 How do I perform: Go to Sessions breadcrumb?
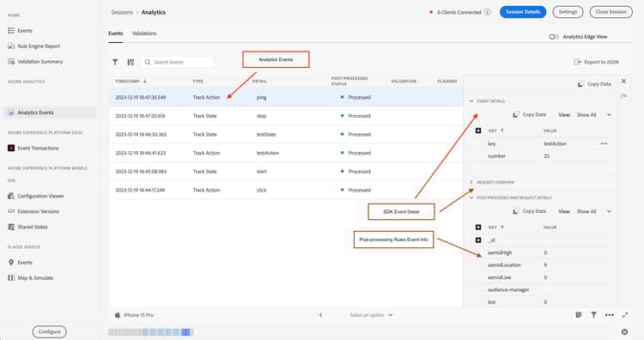(x=122, y=12)
